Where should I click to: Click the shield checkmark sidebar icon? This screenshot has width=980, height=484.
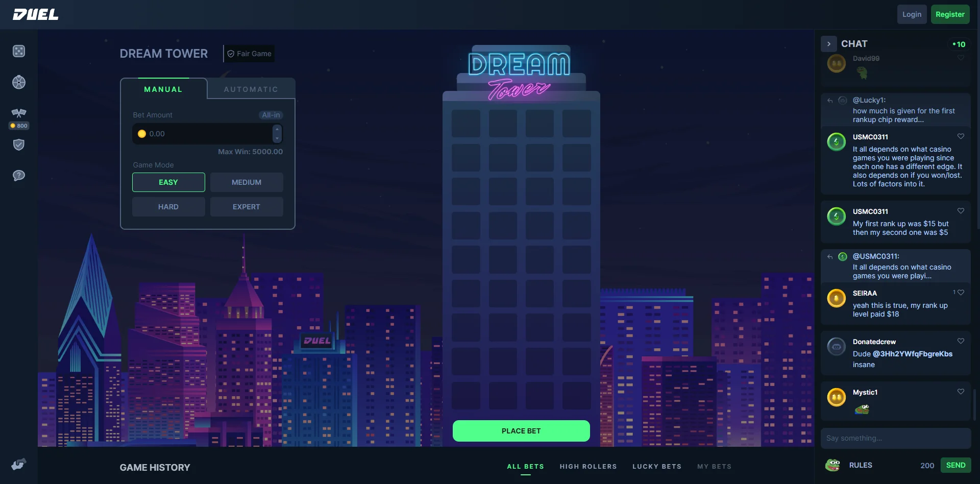(x=19, y=145)
